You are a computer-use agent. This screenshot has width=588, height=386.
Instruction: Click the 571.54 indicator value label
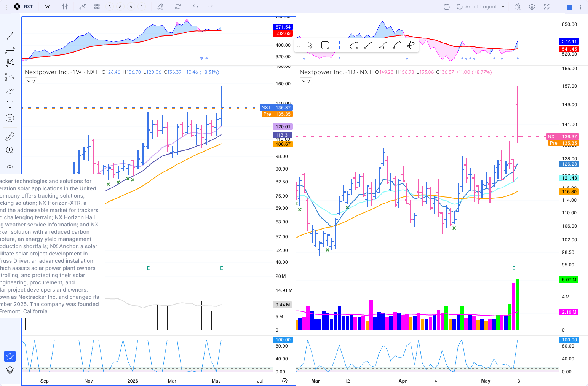(283, 27)
